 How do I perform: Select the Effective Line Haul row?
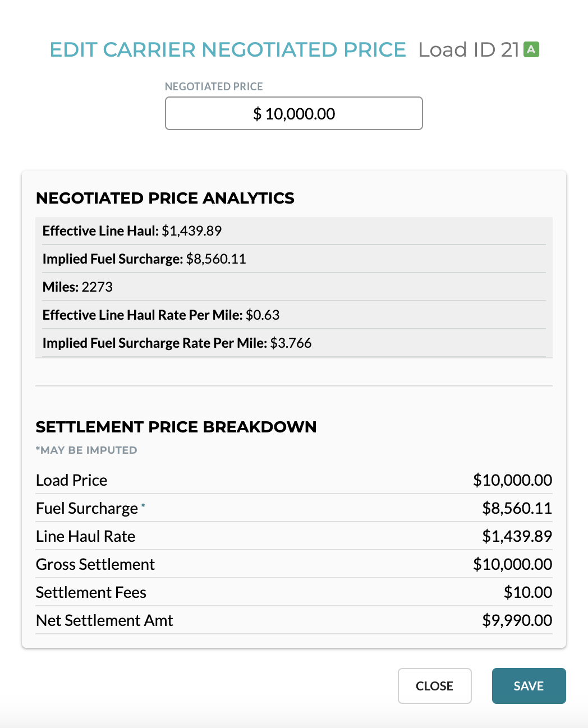(x=294, y=231)
